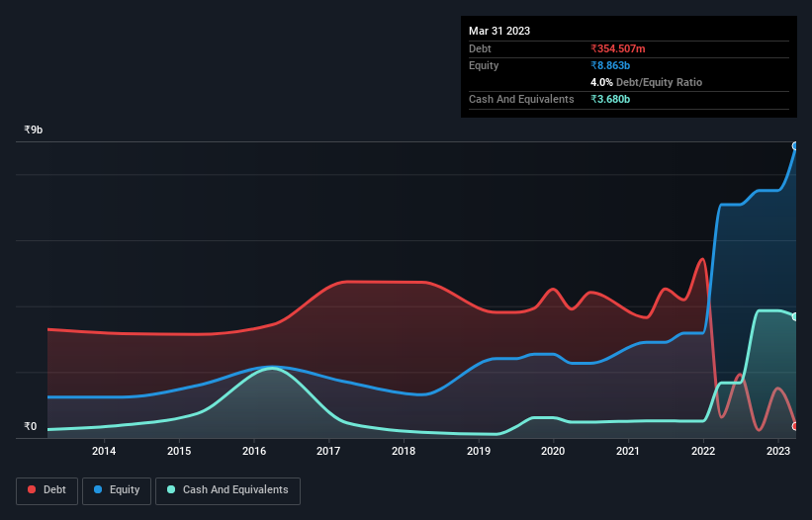
Task: Click the teal Cash And Equivalents legend dot
Action: click(x=171, y=489)
